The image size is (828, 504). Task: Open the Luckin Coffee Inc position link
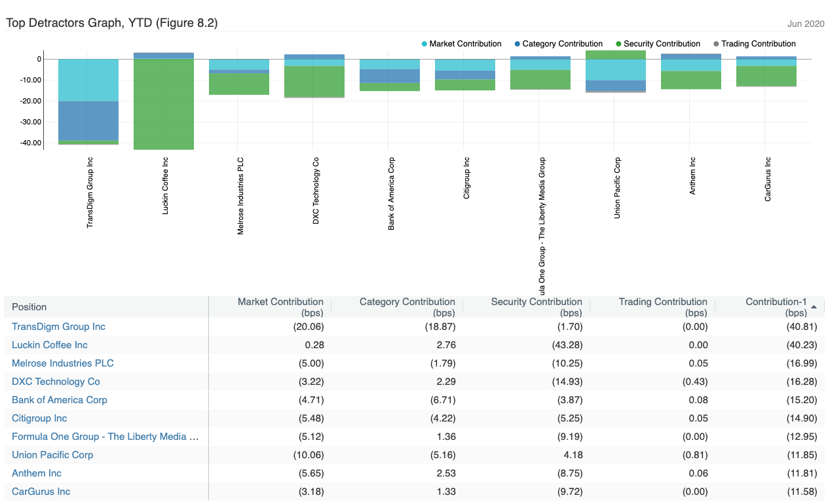50,345
